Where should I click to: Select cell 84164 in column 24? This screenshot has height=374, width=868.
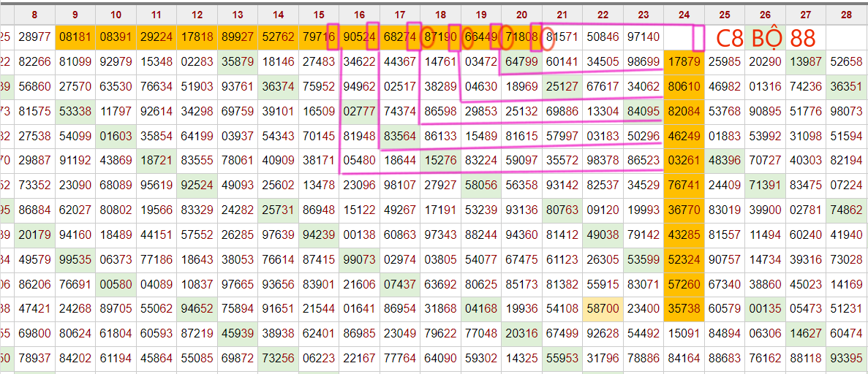click(684, 359)
